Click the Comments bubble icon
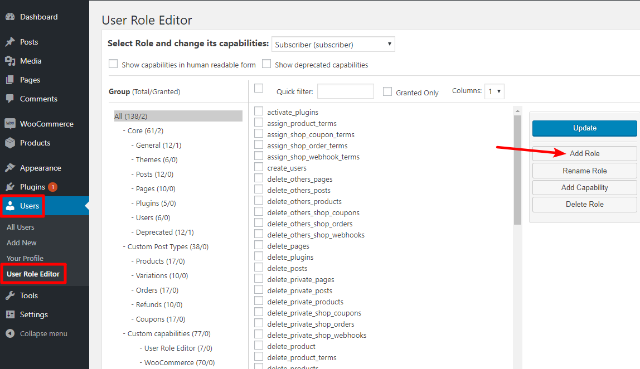Screen dimensions: 640x369 pyautogui.click(x=10, y=99)
